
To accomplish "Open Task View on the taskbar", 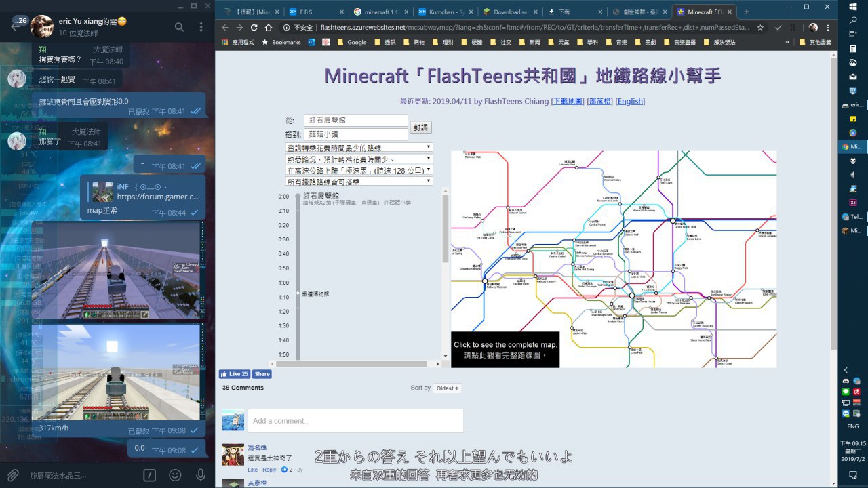I will (x=853, y=35).
